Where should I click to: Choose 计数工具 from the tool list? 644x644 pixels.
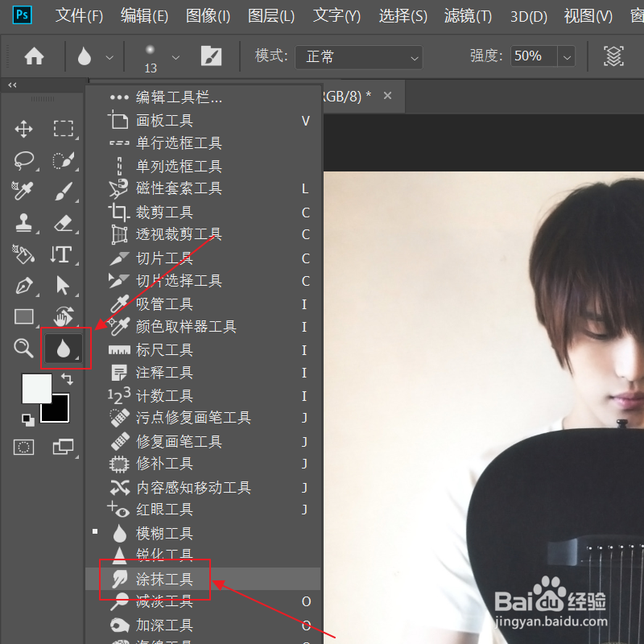tap(203, 395)
